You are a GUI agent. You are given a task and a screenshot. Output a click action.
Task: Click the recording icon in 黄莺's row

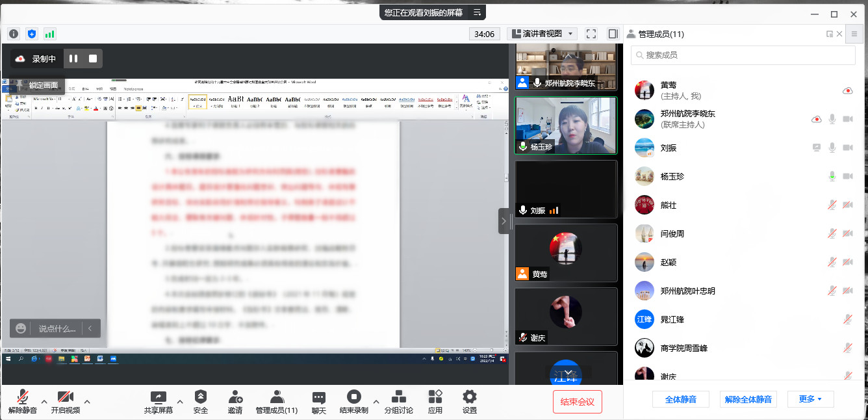(847, 90)
